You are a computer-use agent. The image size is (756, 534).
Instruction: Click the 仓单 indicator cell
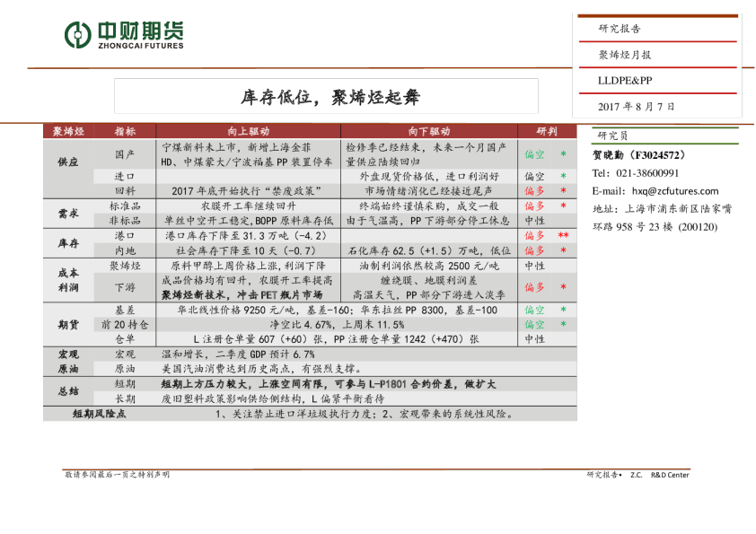click(125, 339)
